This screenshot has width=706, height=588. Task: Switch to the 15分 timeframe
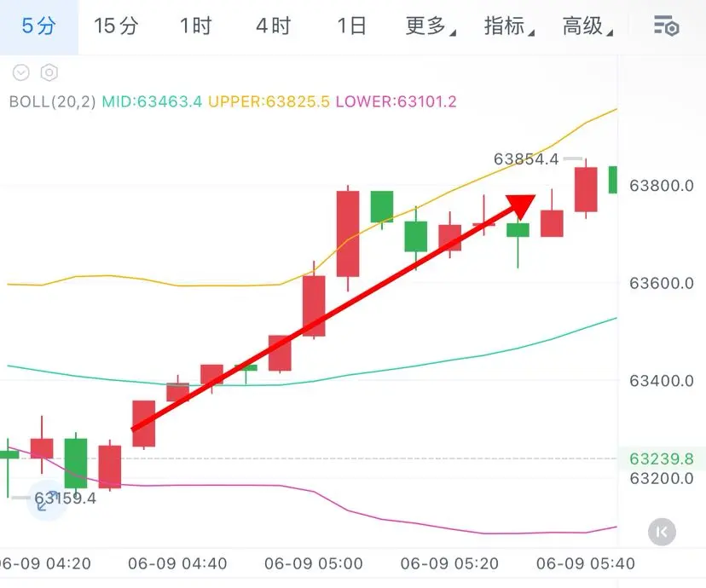pyautogui.click(x=116, y=26)
